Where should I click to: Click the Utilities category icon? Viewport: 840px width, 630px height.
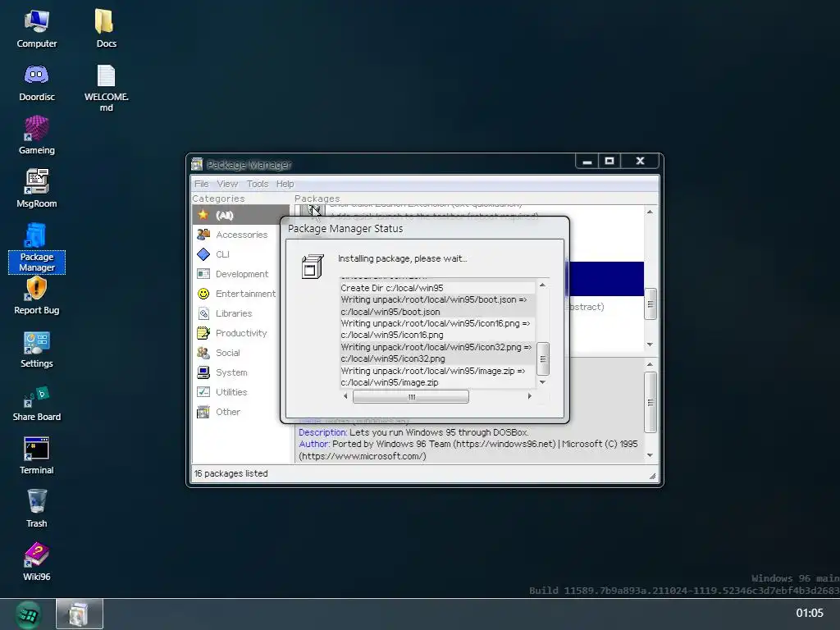point(203,391)
